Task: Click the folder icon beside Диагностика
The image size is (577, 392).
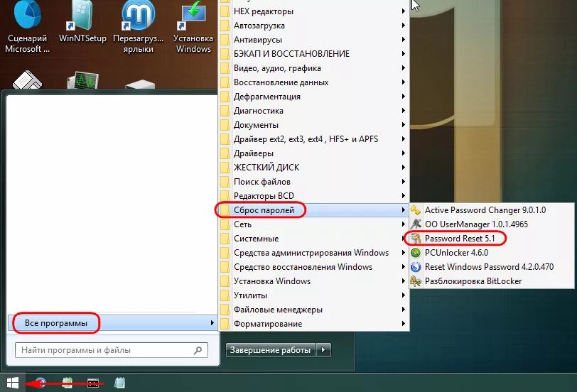Action: (x=225, y=111)
